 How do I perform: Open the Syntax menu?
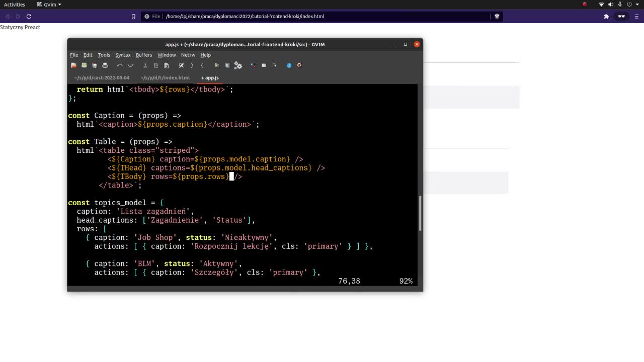(123, 55)
